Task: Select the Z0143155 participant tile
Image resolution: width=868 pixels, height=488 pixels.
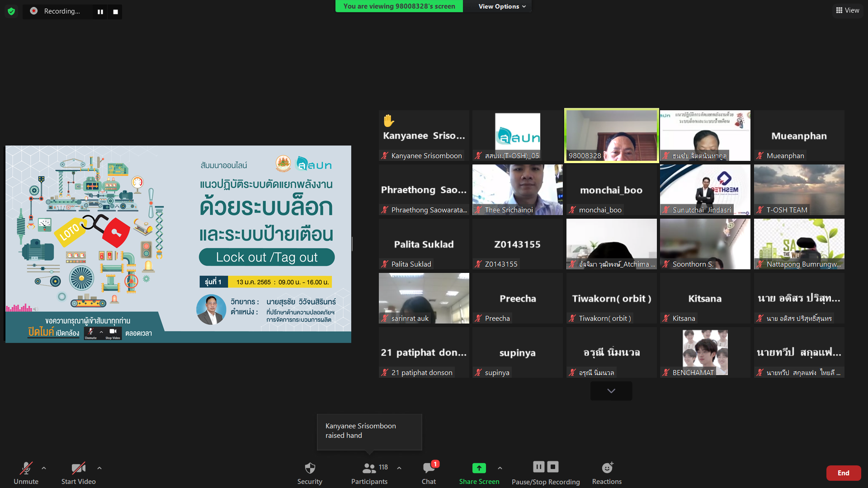Action: [518, 244]
